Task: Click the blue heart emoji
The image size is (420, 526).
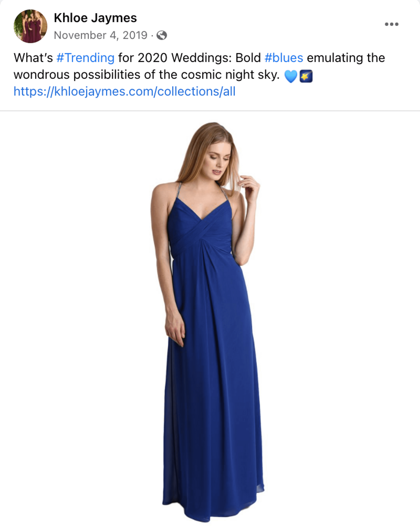Action: click(291, 76)
